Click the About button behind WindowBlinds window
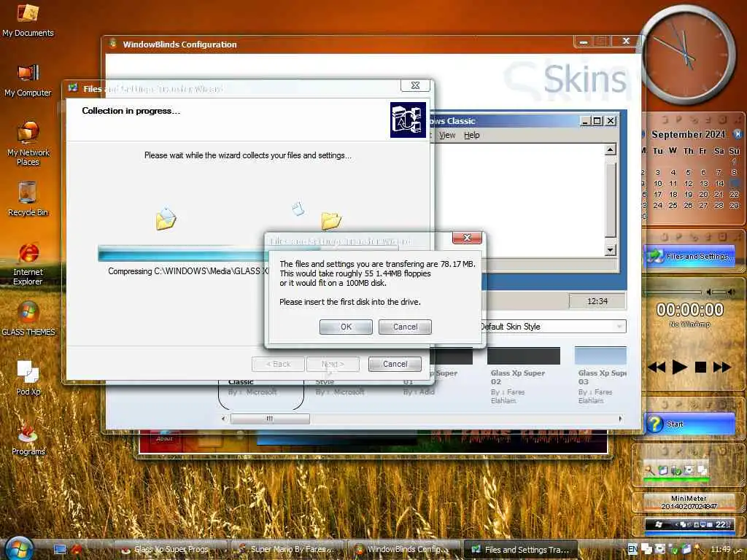 click(x=164, y=438)
